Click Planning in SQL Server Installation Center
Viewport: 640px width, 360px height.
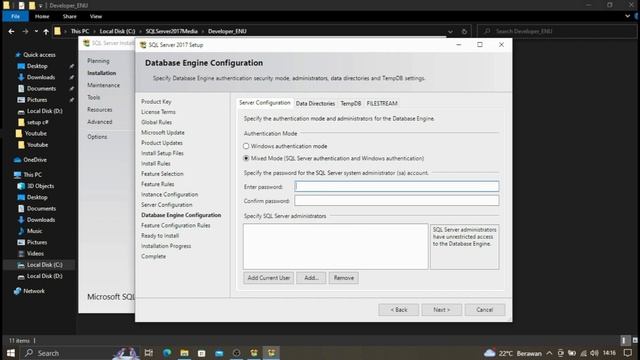click(98, 61)
